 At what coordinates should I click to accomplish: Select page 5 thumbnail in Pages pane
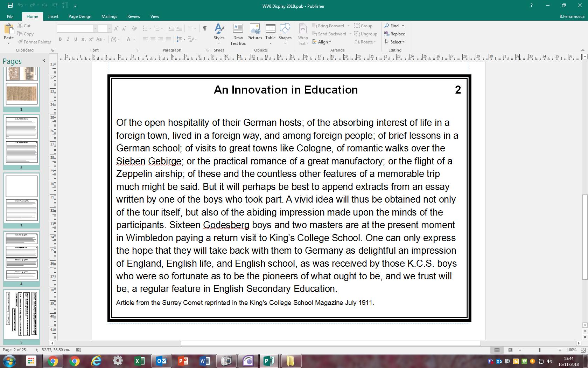pos(21,314)
